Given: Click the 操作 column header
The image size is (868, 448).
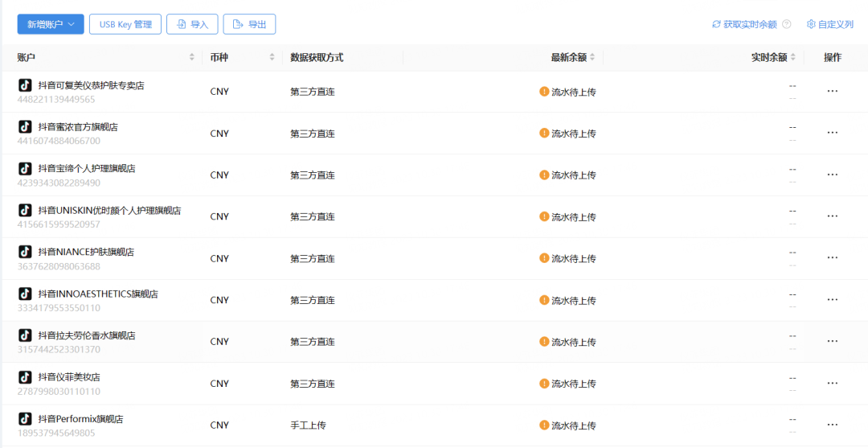Looking at the screenshot, I should click(x=833, y=57).
